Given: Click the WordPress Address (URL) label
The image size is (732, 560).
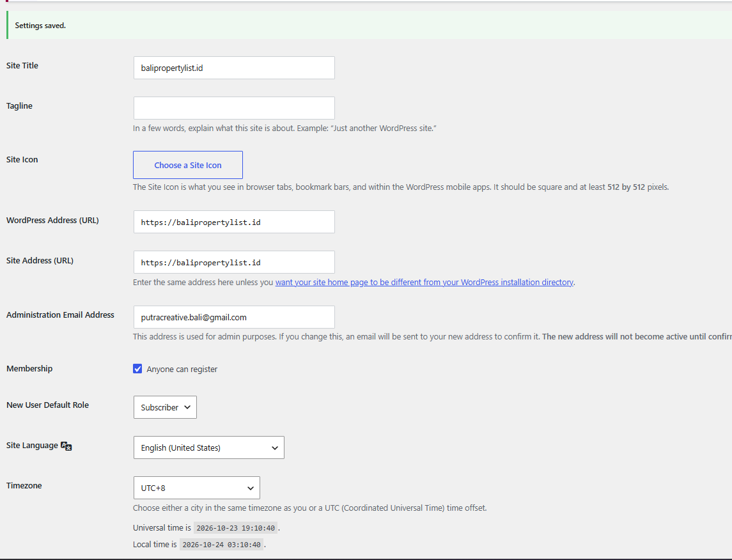Looking at the screenshot, I should point(53,221).
